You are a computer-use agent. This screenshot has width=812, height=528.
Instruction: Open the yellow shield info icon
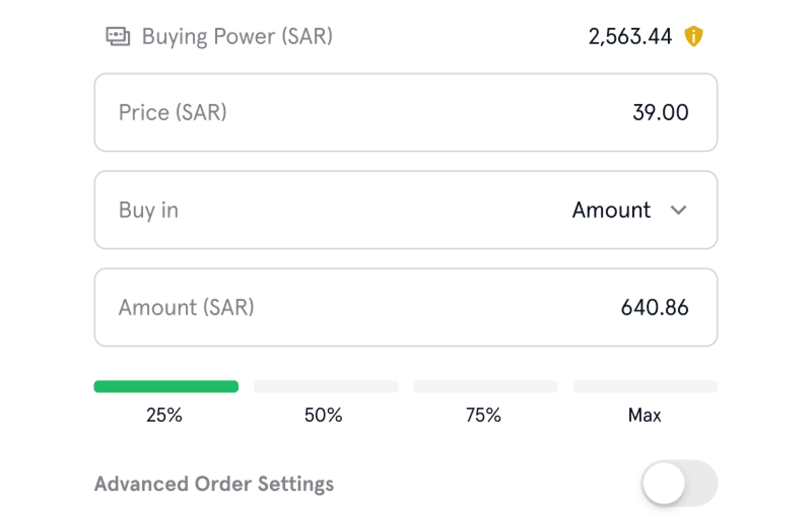pyautogui.click(x=693, y=37)
